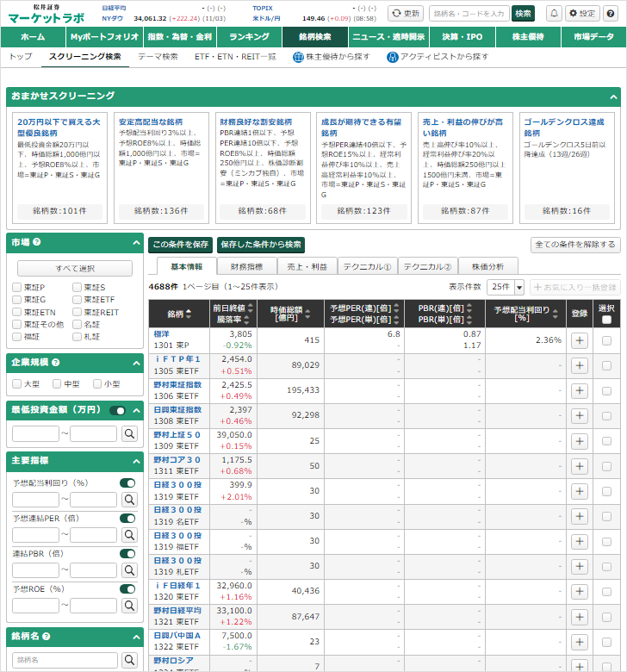Collapse the 市場 filter section
This screenshot has width=627, height=672.
click(x=136, y=243)
